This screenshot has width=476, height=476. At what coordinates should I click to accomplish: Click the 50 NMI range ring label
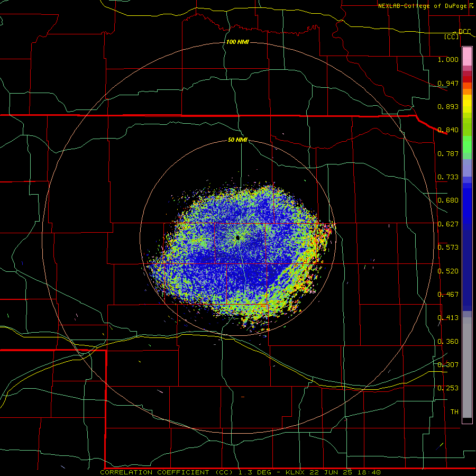click(x=237, y=140)
